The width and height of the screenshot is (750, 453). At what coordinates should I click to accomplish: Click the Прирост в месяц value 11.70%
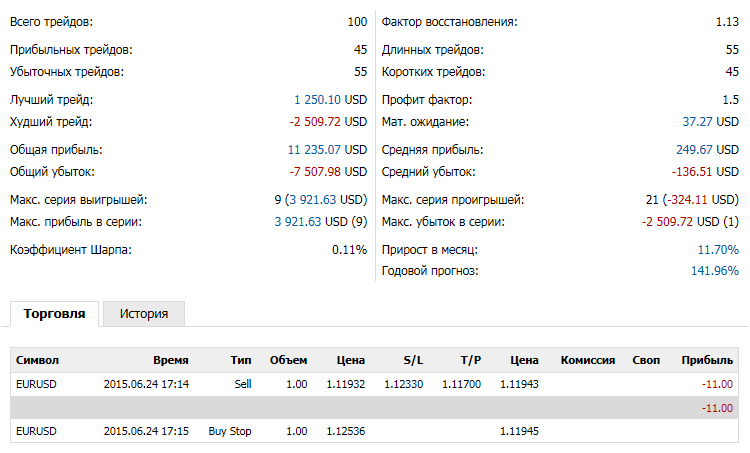click(718, 249)
